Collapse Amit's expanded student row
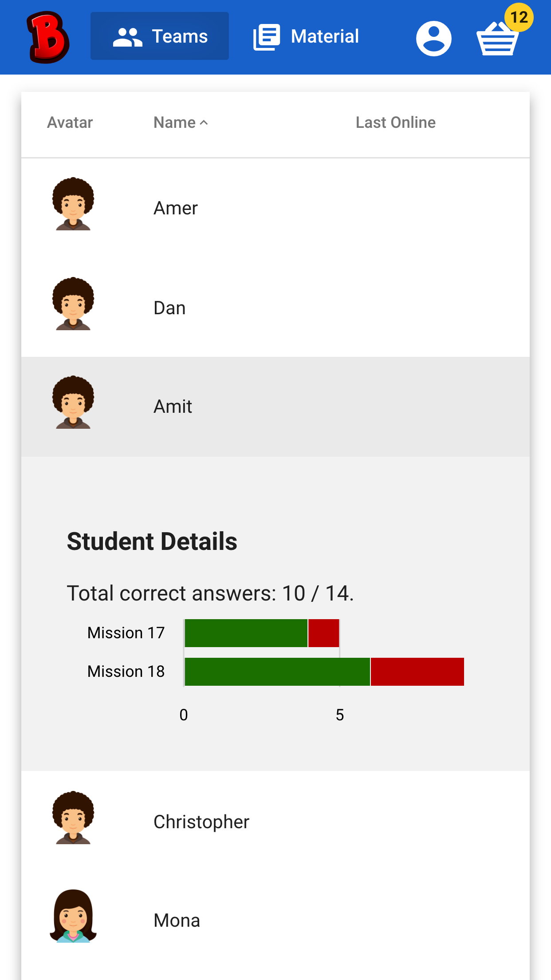 tap(275, 407)
